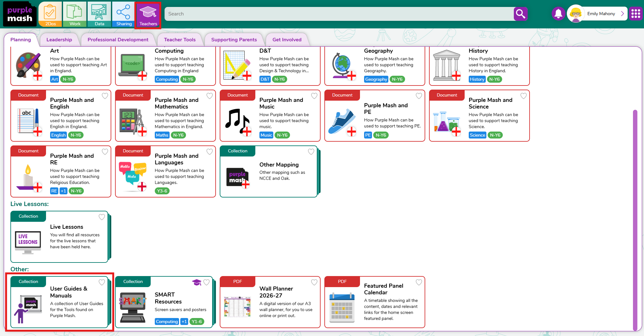Click the vertical page scrollbar

point(635,220)
